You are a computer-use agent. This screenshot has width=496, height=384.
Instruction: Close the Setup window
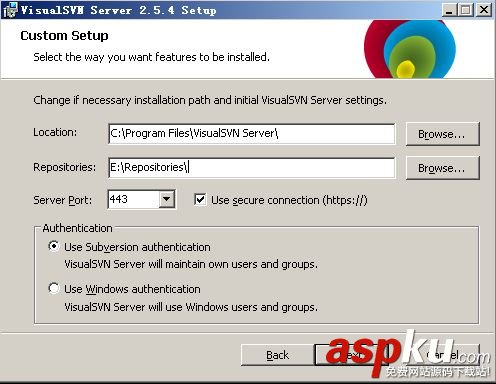pos(484,10)
